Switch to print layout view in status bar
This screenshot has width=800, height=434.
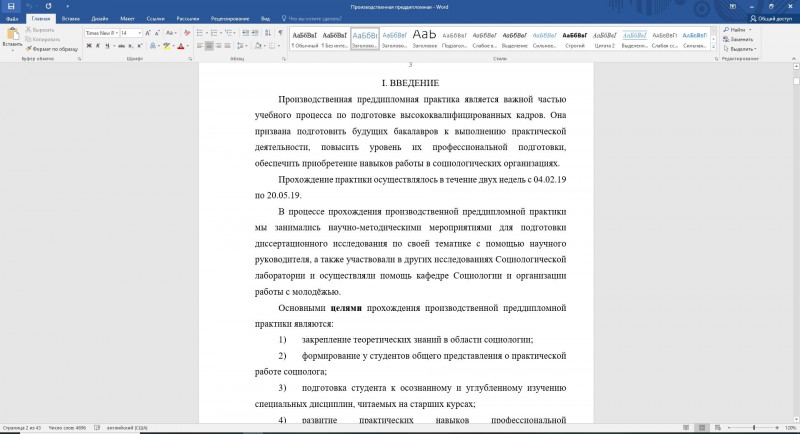tap(702, 428)
